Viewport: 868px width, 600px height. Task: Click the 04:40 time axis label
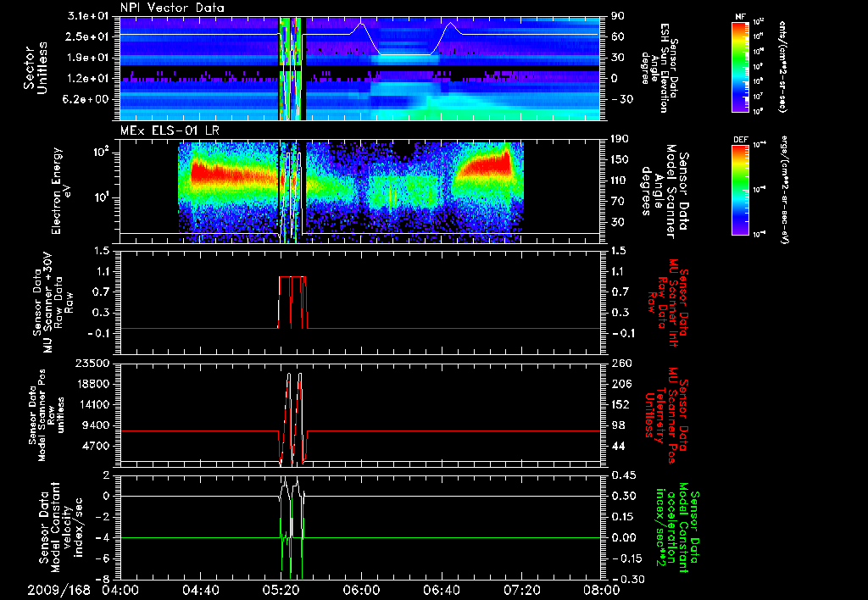click(200, 590)
